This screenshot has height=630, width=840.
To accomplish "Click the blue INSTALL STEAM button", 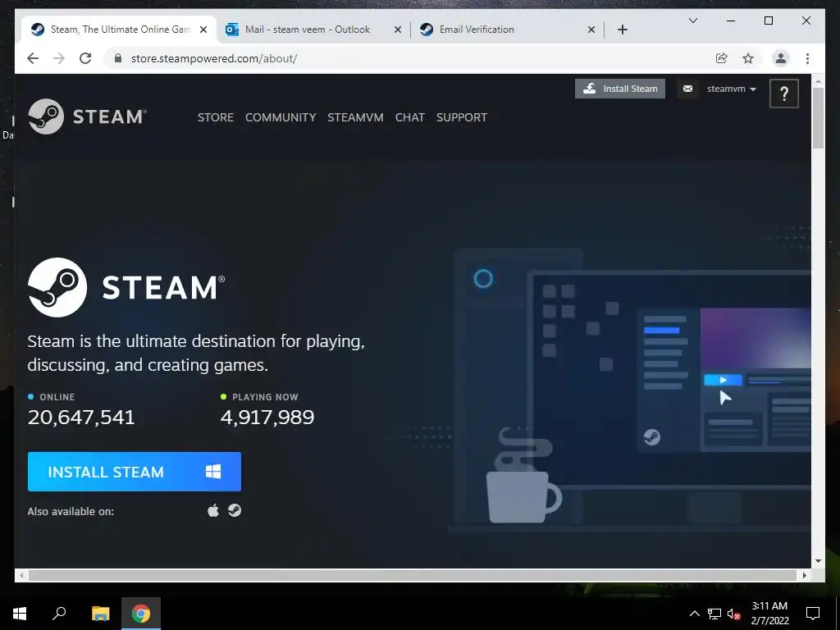I will coord(135,472).
